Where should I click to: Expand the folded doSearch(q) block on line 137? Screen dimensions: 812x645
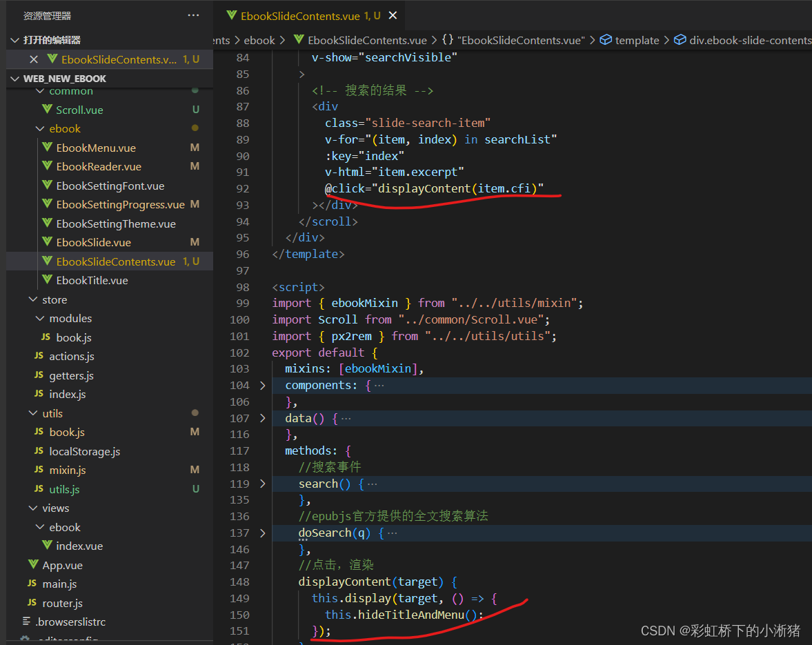click(263, 533)
